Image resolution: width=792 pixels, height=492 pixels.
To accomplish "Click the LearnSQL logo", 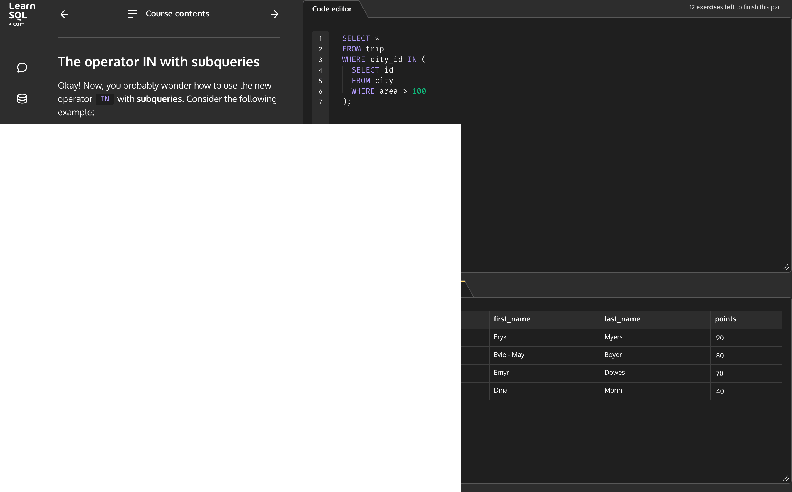I will point(22,14).
